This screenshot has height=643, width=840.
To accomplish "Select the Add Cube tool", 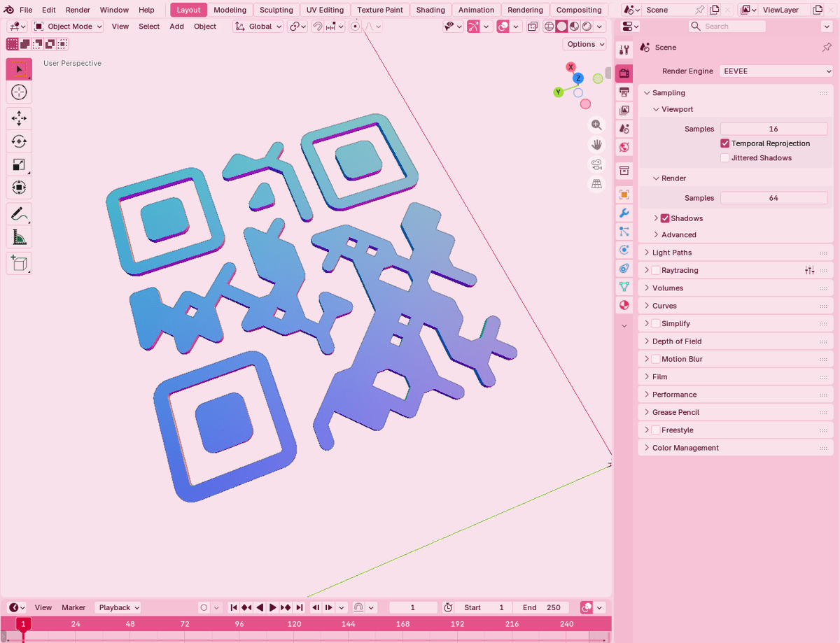I will [19, 263].
